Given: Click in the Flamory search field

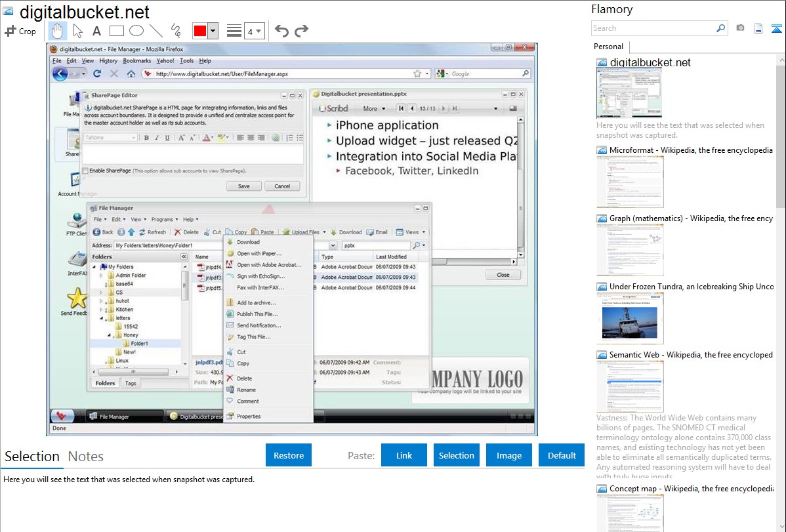Looking at the screenshot, I should coord(653,28).
